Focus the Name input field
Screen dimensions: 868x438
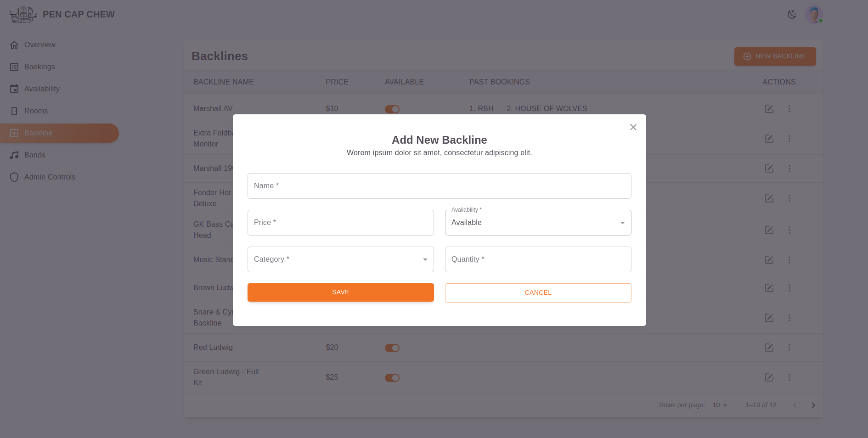(x=439, y=186)
